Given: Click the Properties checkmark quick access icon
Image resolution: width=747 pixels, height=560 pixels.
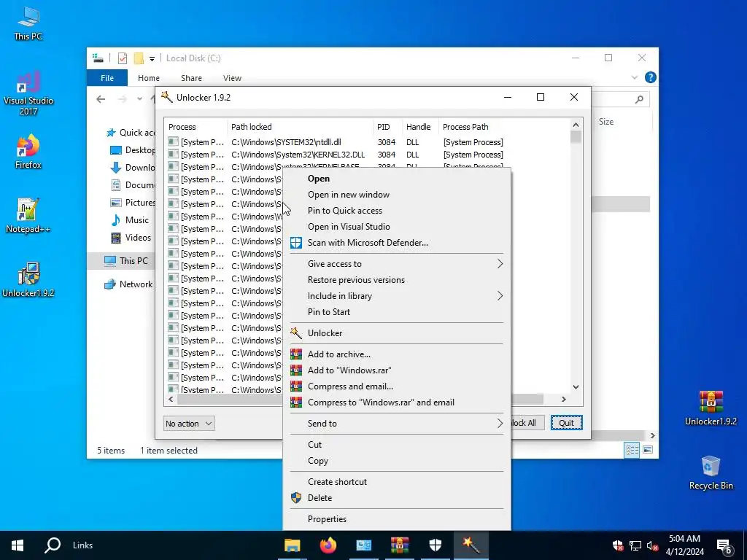Looking at the screenshot, I should pos(123,58).
